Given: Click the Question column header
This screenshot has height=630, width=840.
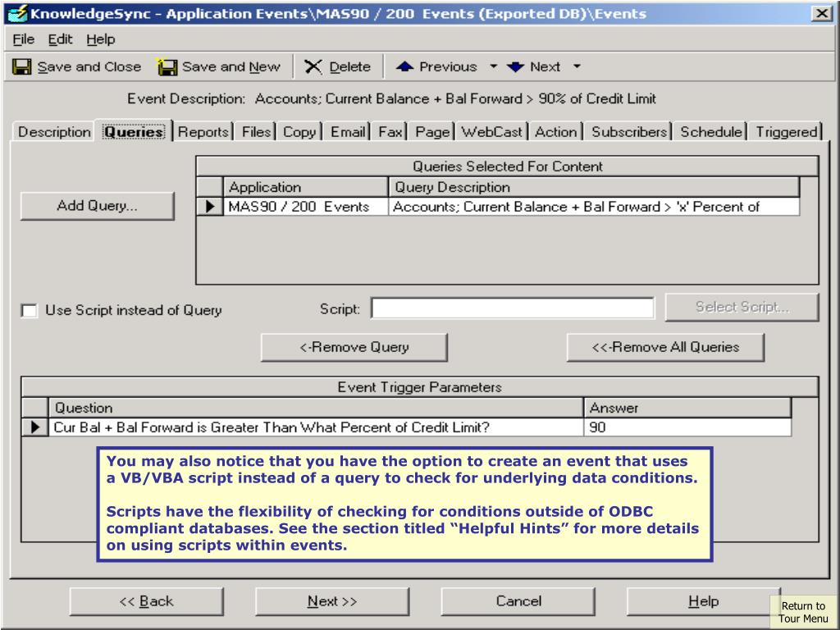Looking at the screenshot, I should click(316, 408).
